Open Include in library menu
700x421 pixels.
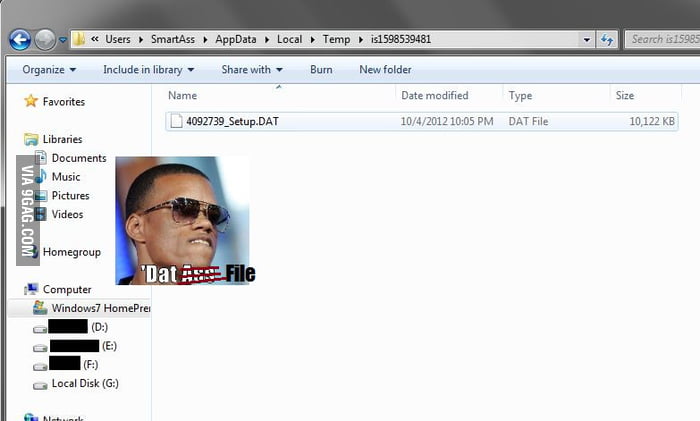pos(148,70)
